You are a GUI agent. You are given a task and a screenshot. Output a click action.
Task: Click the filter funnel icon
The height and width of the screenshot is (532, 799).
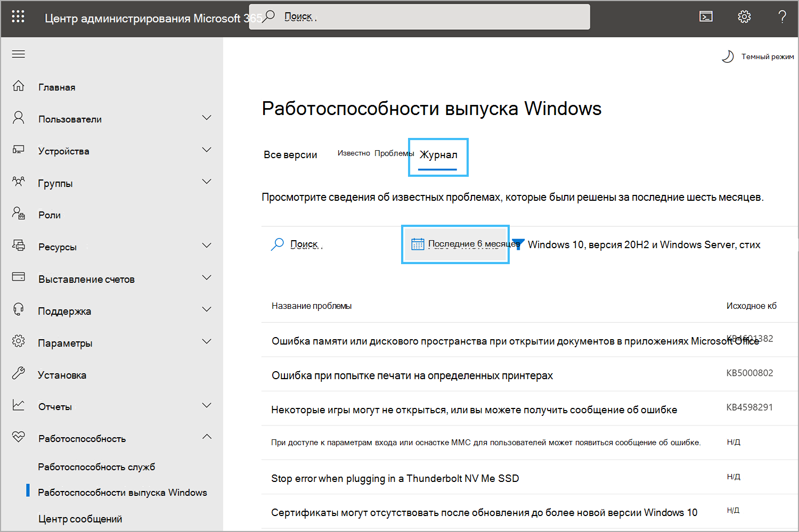tap(518, 244)
